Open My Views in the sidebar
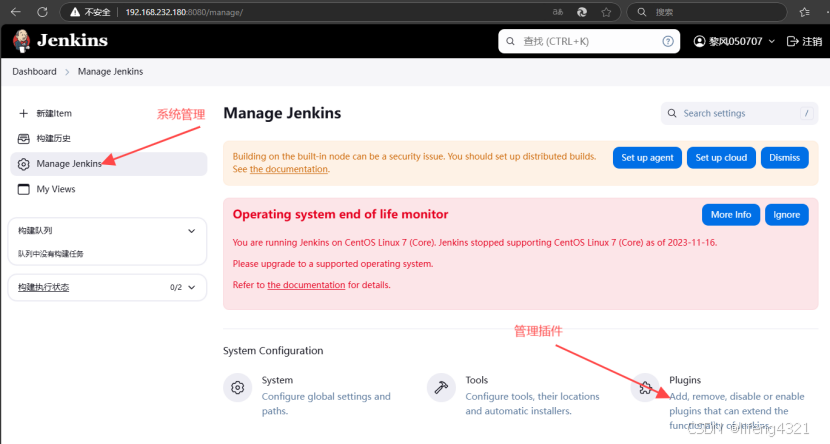The image size is (830, 444). (x=109, y=189)
